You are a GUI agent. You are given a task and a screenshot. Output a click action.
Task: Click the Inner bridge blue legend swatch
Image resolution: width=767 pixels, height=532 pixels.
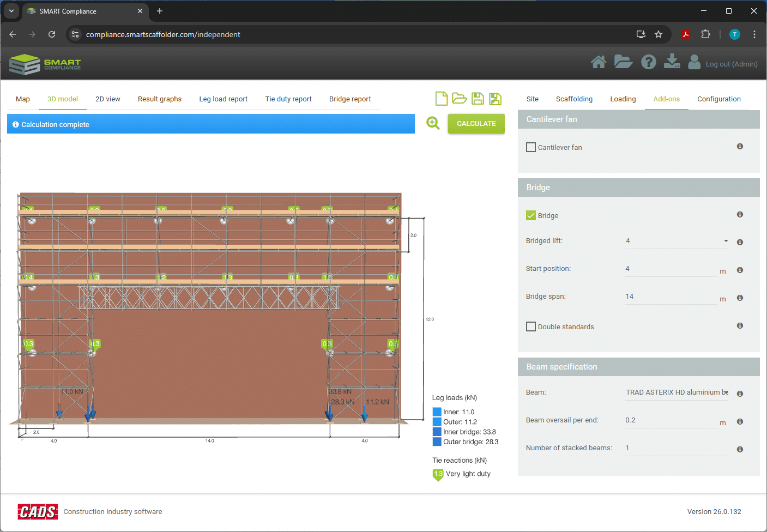[x=437, y=432]
